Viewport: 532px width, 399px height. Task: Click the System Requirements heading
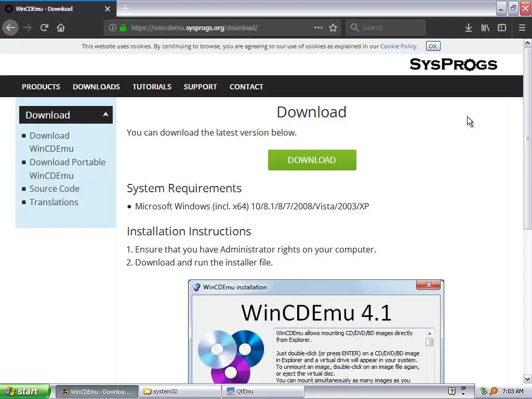click(184, 188)
